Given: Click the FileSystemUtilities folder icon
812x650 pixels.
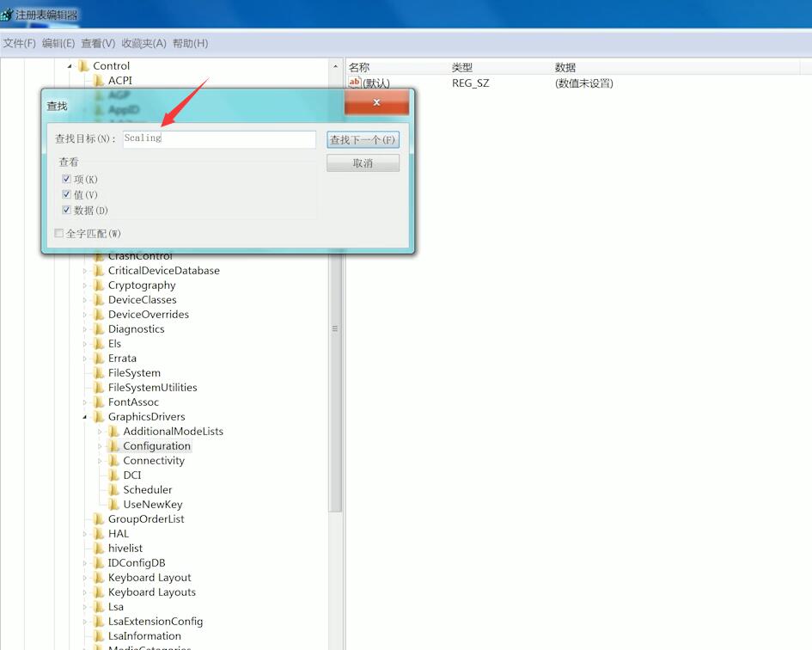Looking at the screenshot, I should pos(99,387).
